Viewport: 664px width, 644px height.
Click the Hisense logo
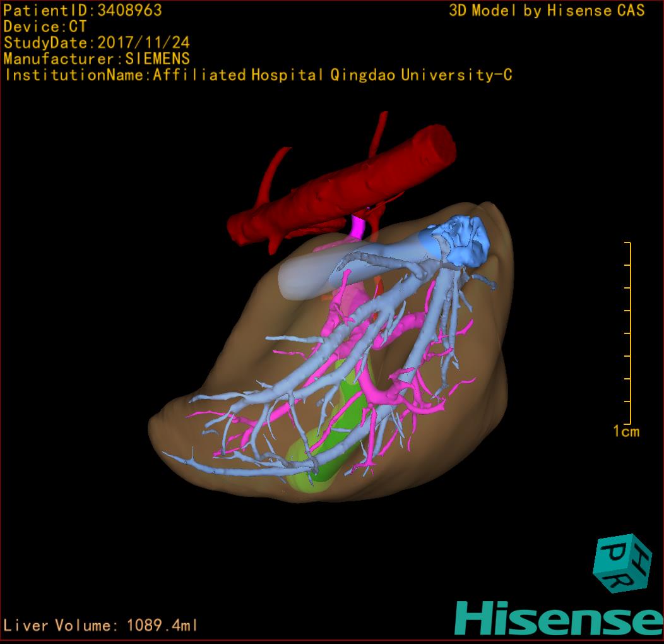[559, 618]
